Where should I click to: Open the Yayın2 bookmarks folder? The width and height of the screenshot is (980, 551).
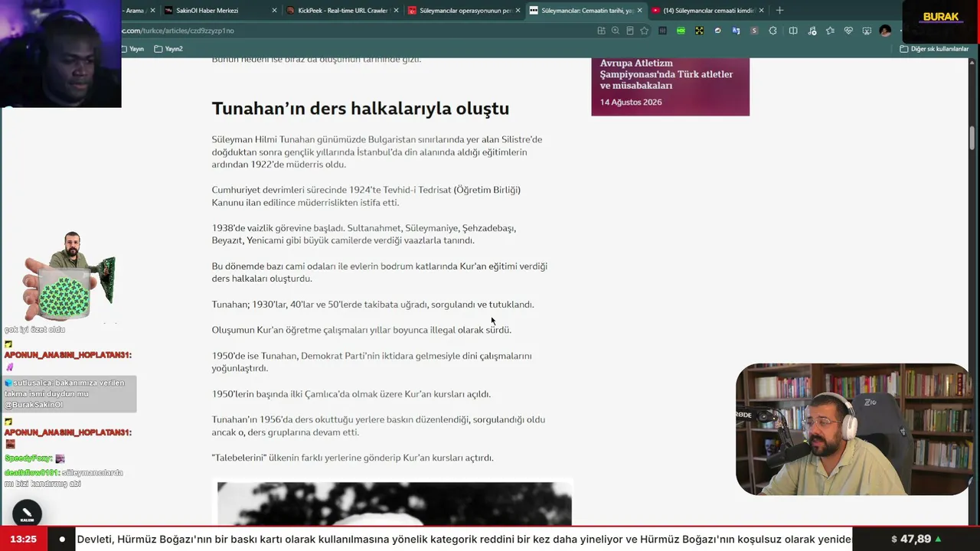pyautogui.click(x=168, y=49)
